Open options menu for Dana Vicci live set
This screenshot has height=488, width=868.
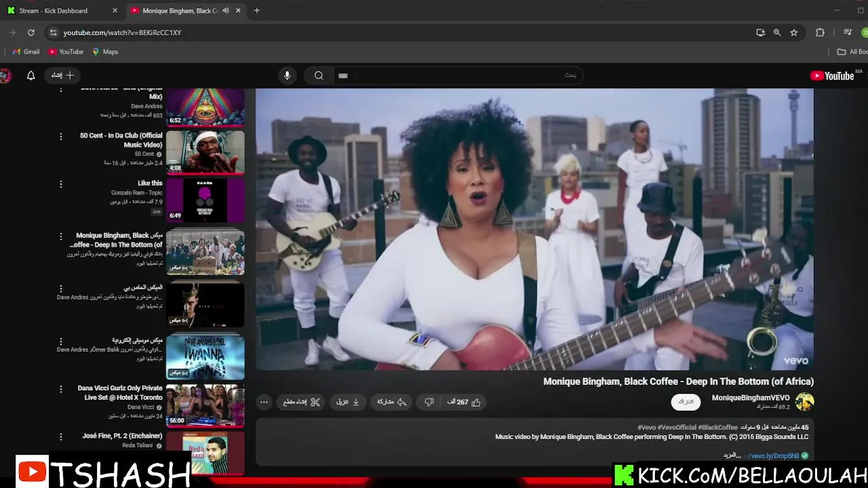60,390
